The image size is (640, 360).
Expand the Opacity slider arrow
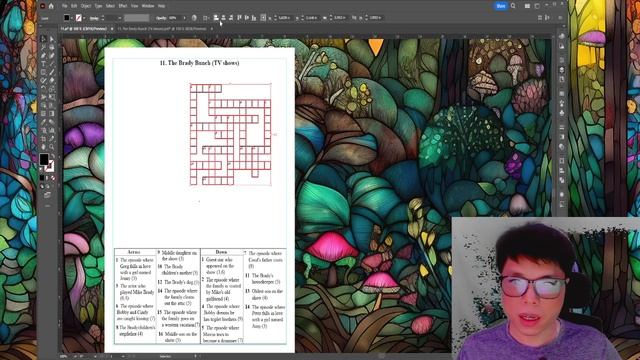[x=184, y=18]
